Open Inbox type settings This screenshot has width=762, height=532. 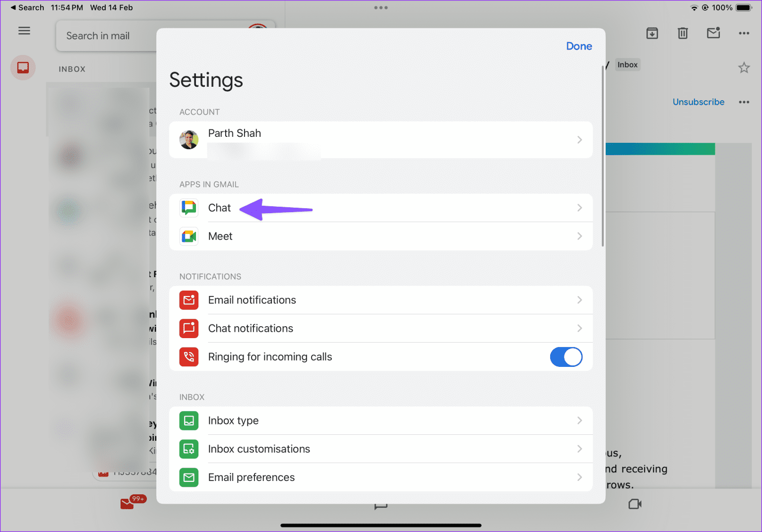(x=381, y=420)
